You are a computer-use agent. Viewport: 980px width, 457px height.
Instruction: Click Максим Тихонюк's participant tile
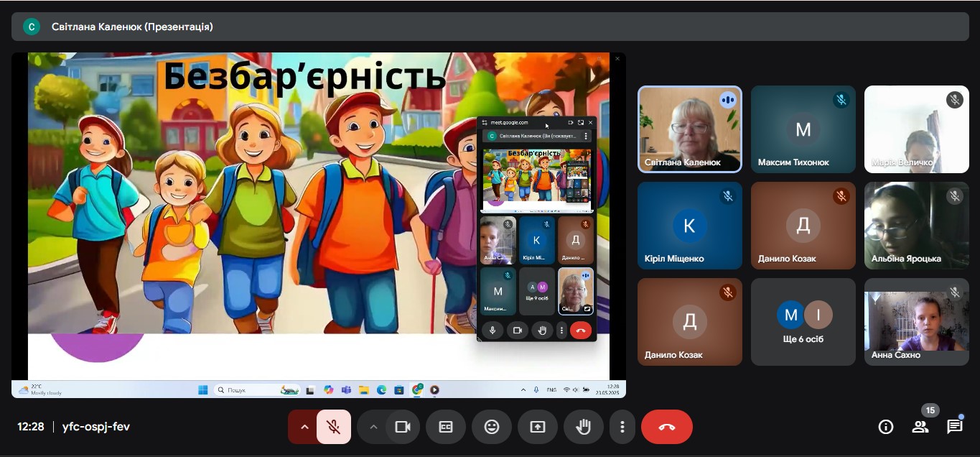pos(803,129)
